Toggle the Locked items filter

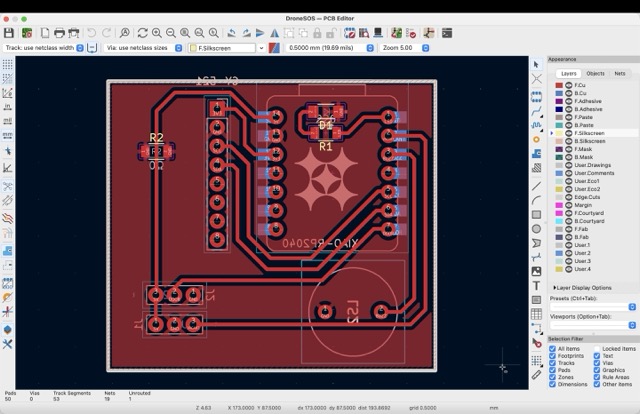pyautogui.click(x=597, y=349)
